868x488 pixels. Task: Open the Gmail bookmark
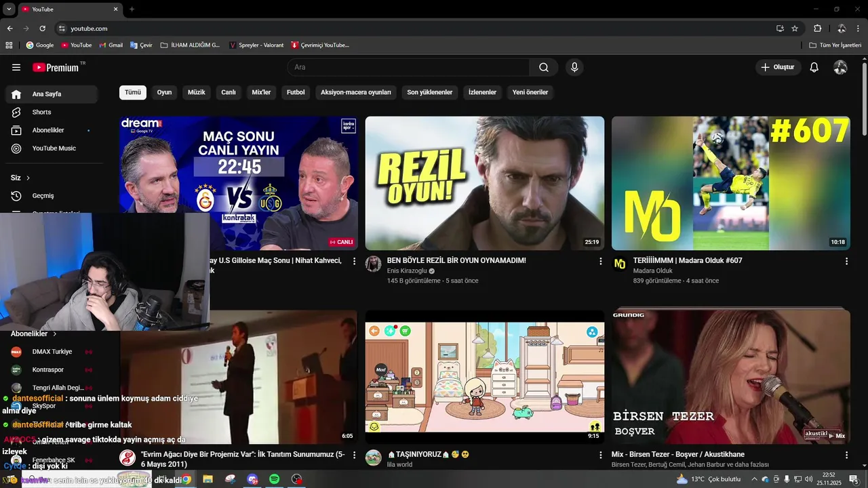point(111,45)
